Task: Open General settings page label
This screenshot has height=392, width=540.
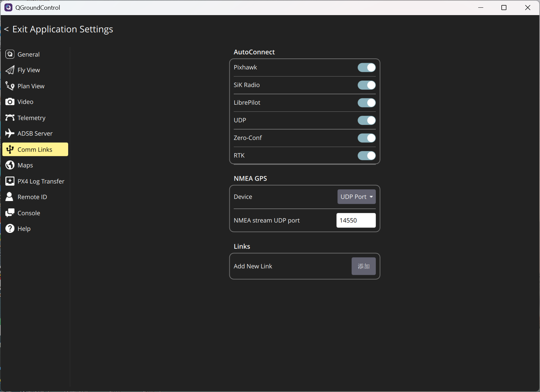Action: (29, 54)
